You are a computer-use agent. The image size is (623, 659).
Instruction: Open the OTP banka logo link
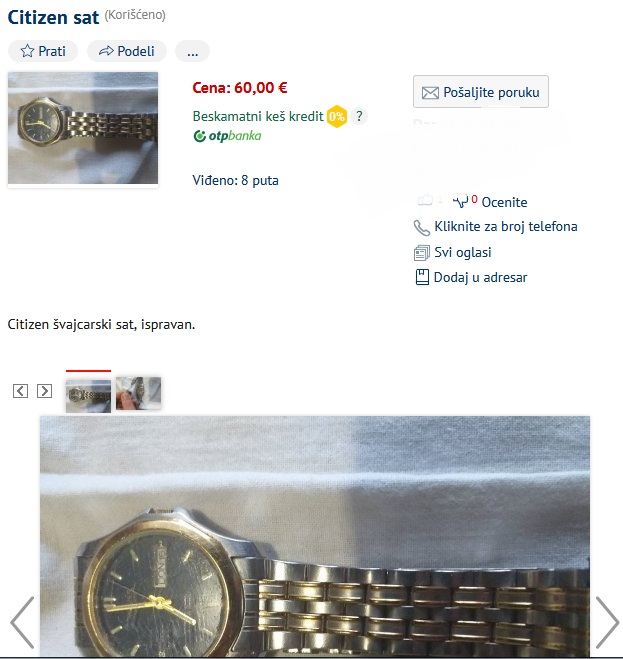coord(227,136)
